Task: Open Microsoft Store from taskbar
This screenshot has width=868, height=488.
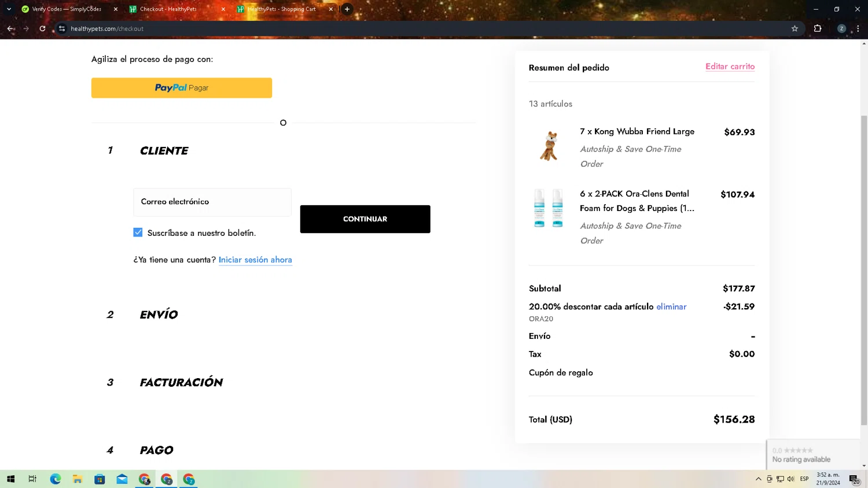Action: click(100, 479)
